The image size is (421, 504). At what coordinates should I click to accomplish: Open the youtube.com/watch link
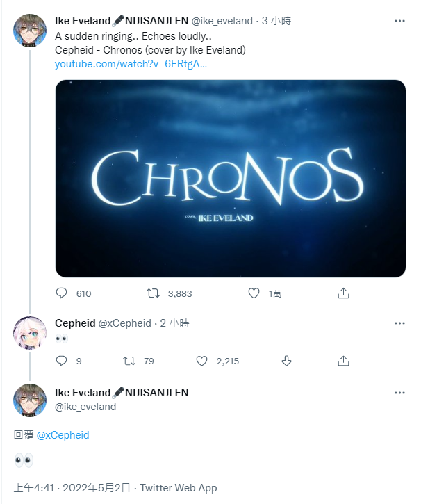[x=131, y=64]
